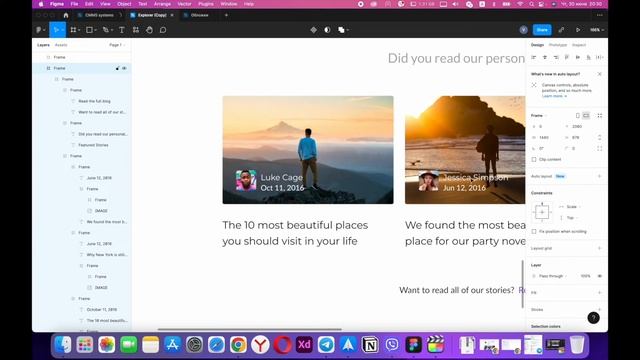The width and height of the screenshot is (640, 360).
Task: Select the Text tool
Action: coord(122,30)
